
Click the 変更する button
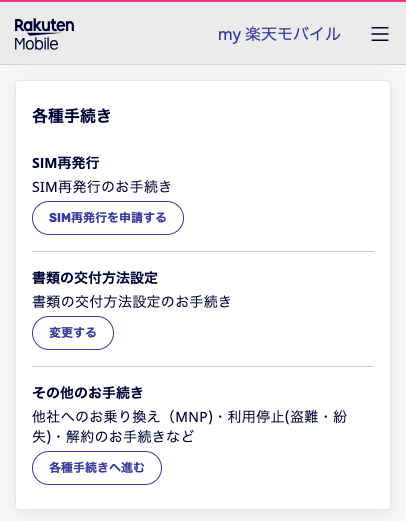click(73, 333)
